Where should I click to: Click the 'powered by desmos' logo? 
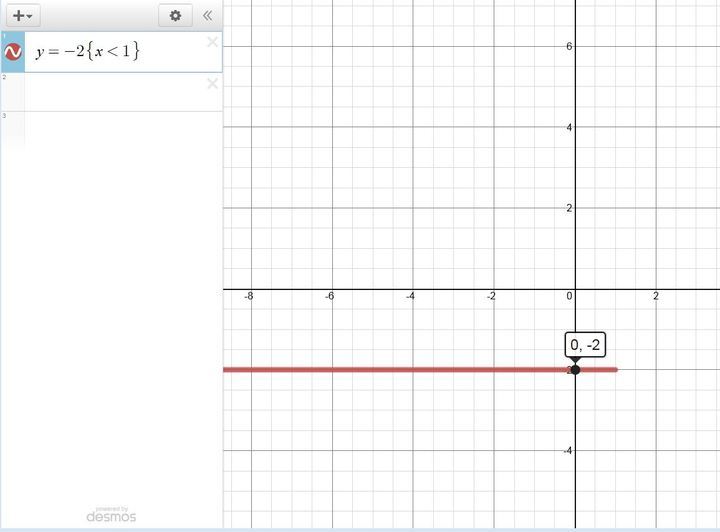click(111, 514)
